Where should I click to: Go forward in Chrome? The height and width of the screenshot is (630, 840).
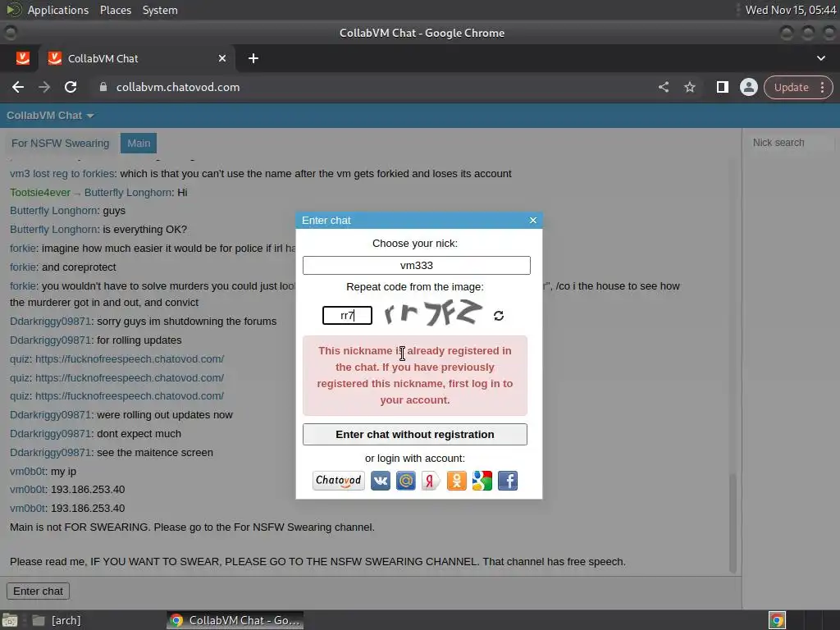coord(44,87)
